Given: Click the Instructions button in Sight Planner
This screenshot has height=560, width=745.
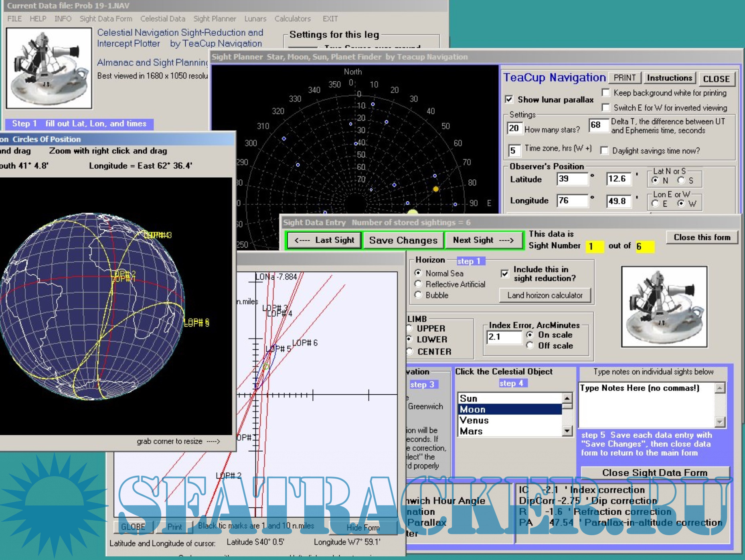Looking at the screenshot, I should (x=669, y=78).
